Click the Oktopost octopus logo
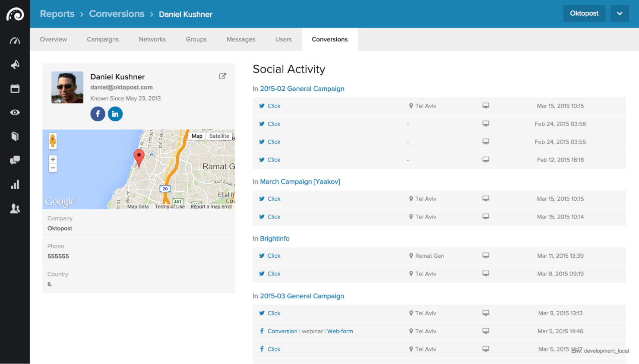Image resolution: width=639 pixels, height=364 pixels. [15, 13]
